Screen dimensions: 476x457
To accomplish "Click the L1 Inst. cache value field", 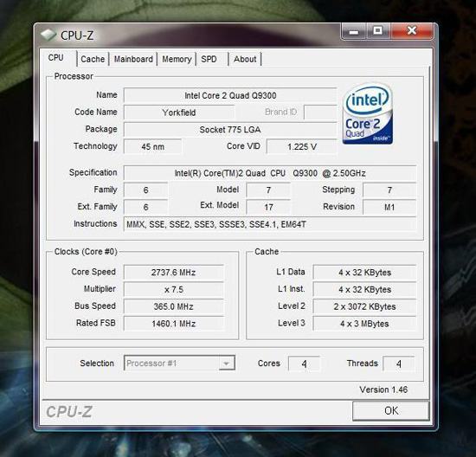I will [364, 289].
